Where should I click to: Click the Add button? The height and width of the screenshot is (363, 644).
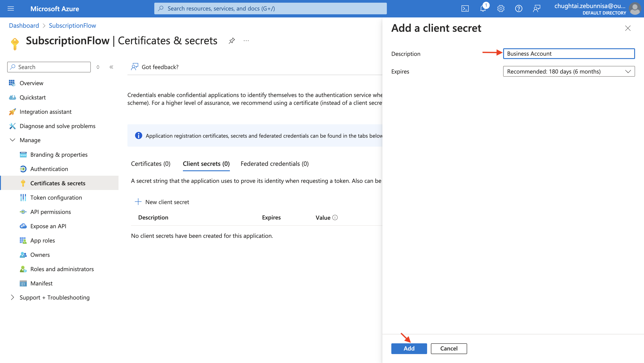click(x=409, y=348)
